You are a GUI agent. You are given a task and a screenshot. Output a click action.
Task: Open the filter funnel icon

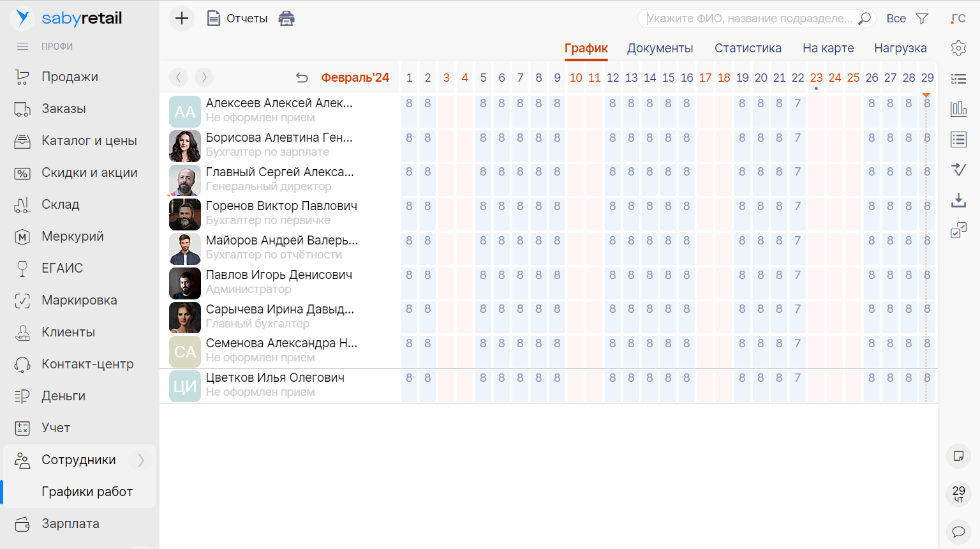[x=922, y=19]
